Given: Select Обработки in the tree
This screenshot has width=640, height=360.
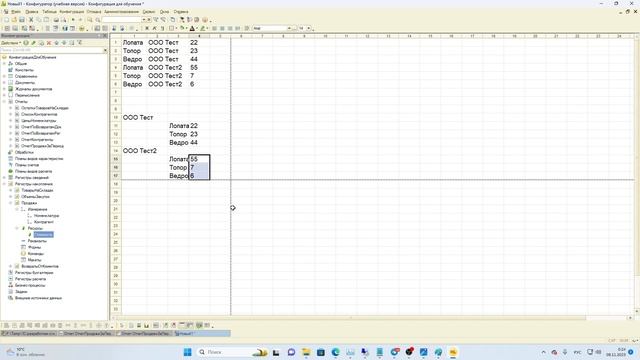Looking at the screenshot, I should [24, 152].
